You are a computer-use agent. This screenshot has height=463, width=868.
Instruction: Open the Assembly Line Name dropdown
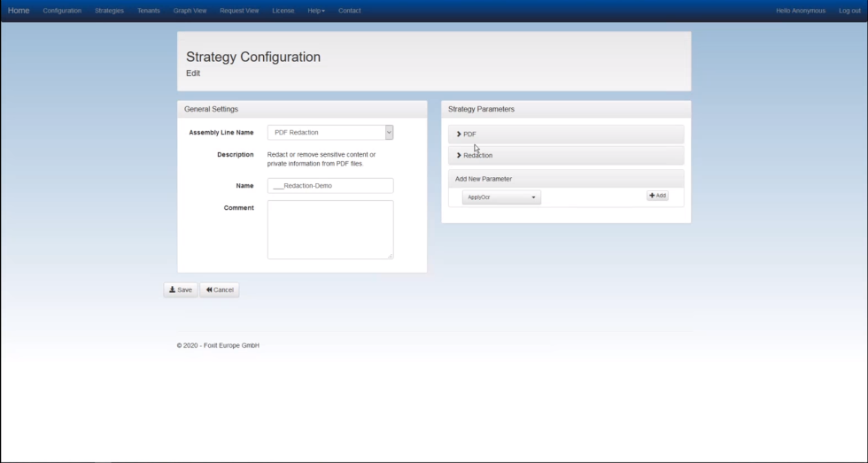(330, 133)
